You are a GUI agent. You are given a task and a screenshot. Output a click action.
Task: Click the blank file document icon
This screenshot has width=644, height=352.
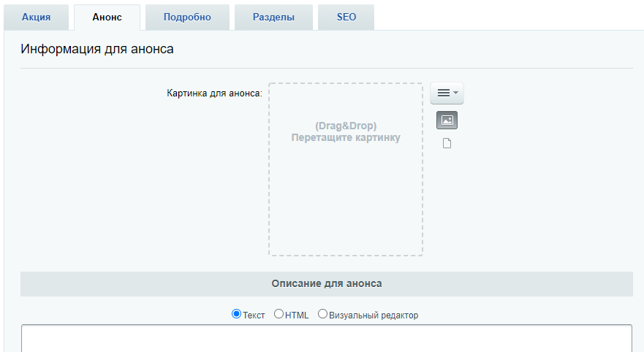click(x=447, y=143)
